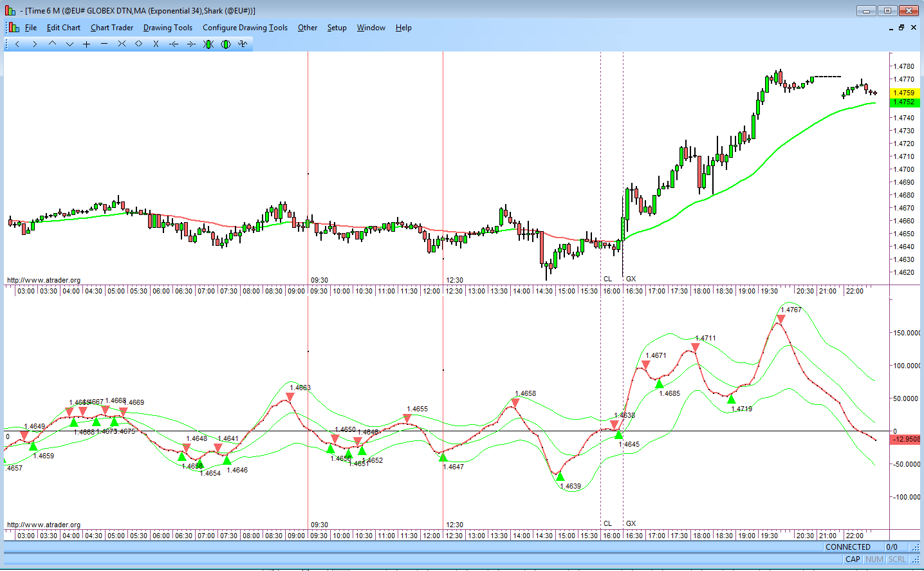
Task: Click the plus toolbar icon
Action: tap(87, 44)
